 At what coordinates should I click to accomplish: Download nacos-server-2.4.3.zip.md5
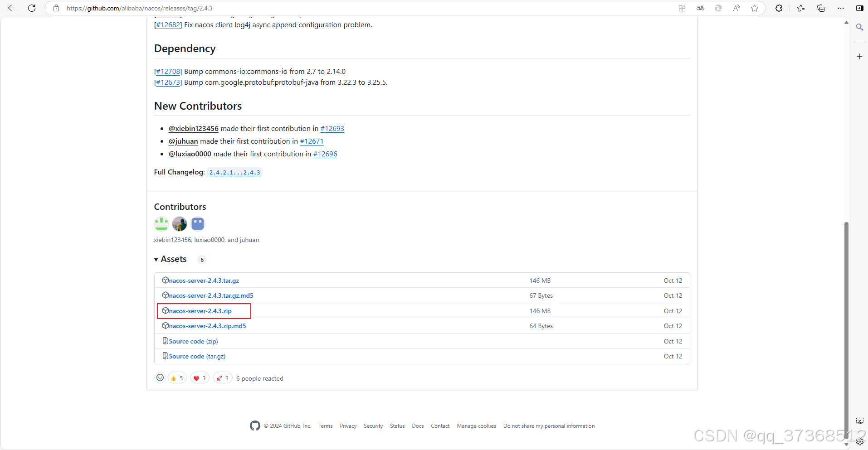coord(207,326)
